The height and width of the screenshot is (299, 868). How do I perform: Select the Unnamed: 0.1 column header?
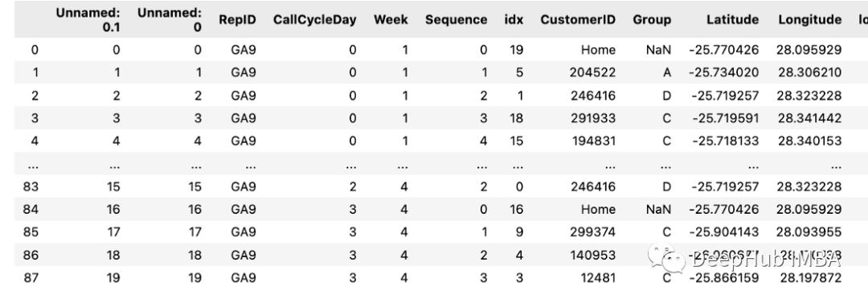(88, 19)
